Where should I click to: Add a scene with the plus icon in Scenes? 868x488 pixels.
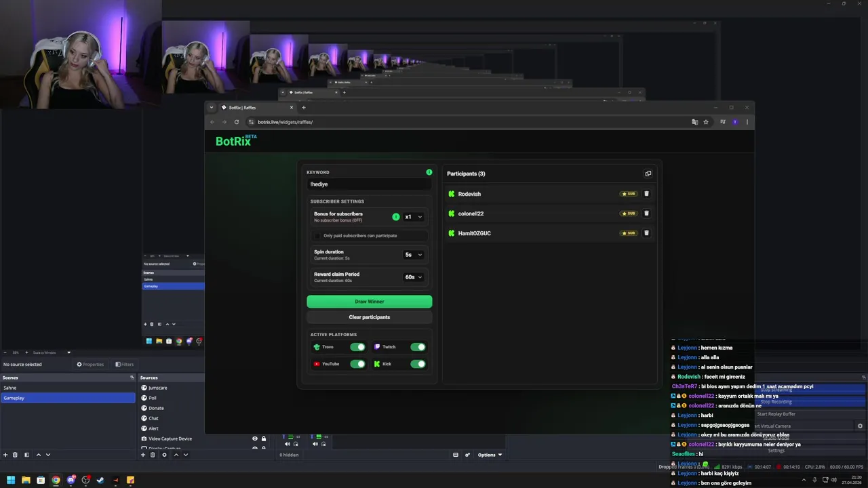coord(5,455)
